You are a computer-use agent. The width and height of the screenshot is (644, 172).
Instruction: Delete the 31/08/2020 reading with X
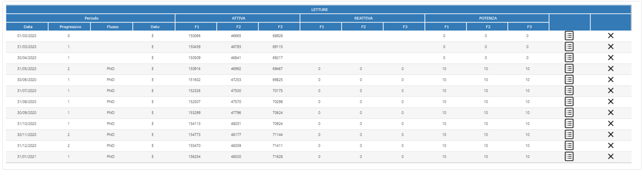coord(610,101)
